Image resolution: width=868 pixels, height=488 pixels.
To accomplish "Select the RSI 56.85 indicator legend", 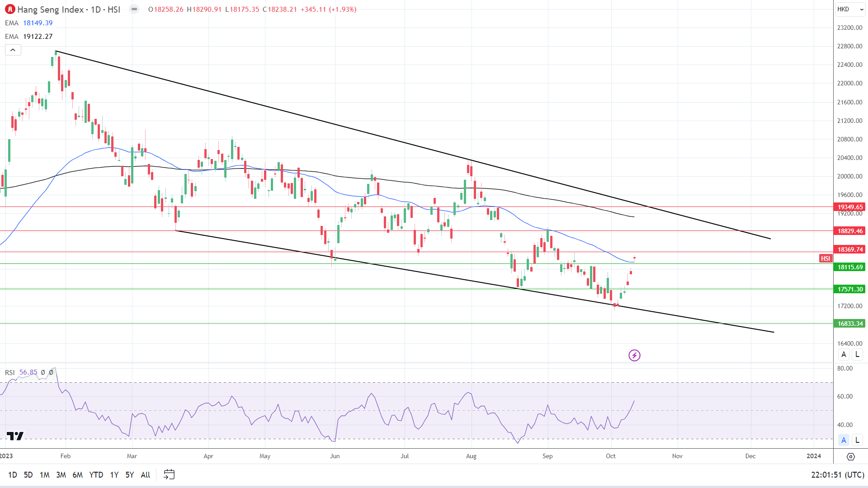I will click(x=21, y=372).
